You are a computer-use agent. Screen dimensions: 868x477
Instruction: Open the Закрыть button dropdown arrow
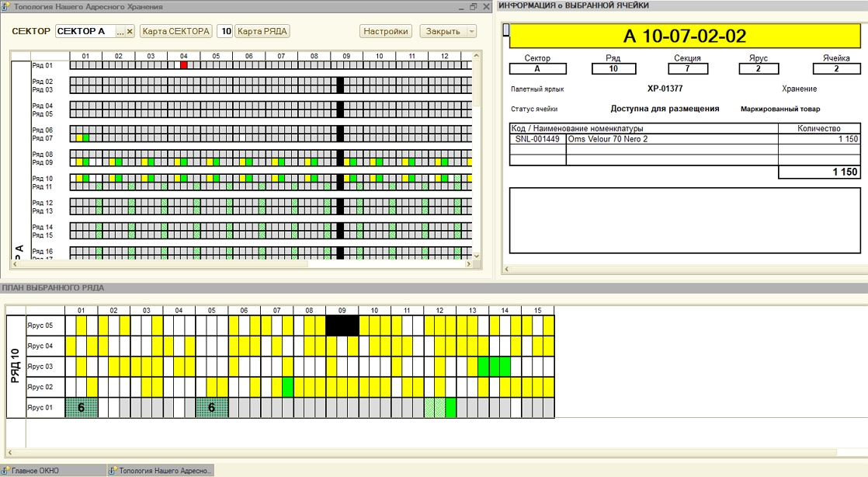pyautogui.click(x=471, y=32)
